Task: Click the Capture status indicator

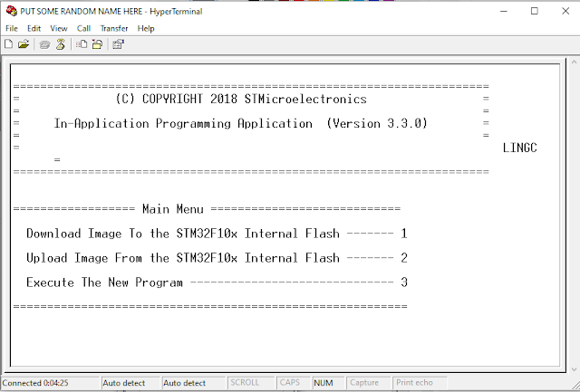Action: (x=369, y=383)
